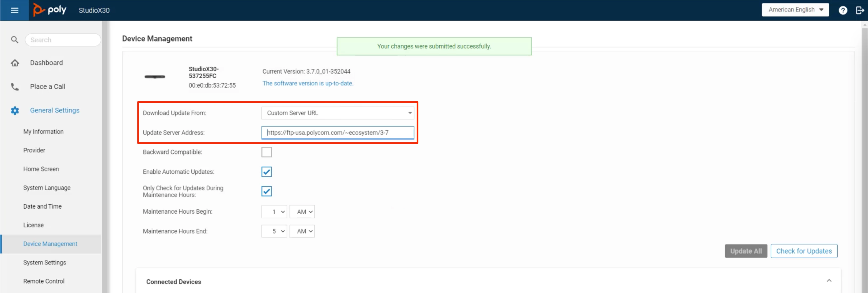Screen dimensions: 868x293
Task: Click the Dashboard home icon
Action: click(x=15, y=63)
